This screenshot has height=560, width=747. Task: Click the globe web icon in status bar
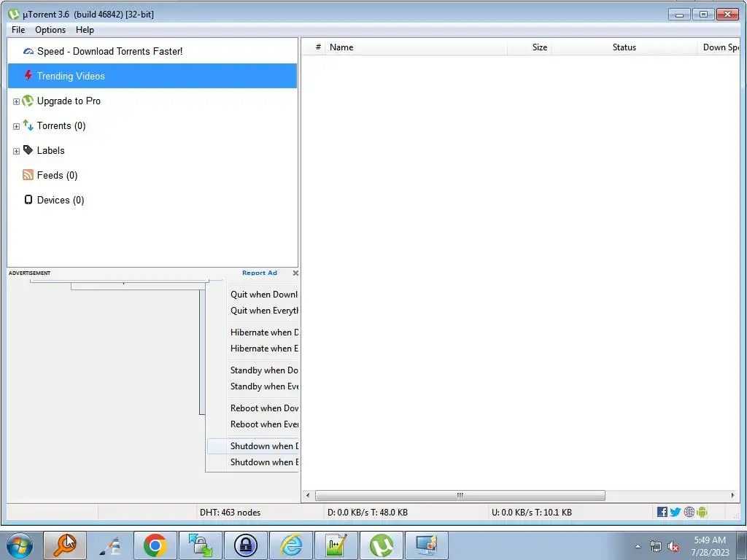[x=689, y=512]
